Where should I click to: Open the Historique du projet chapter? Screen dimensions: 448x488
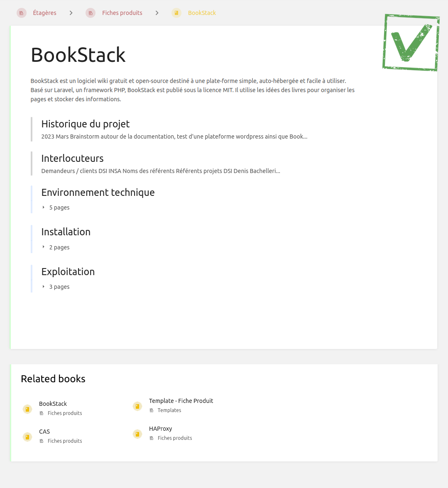tap(85, 124)
